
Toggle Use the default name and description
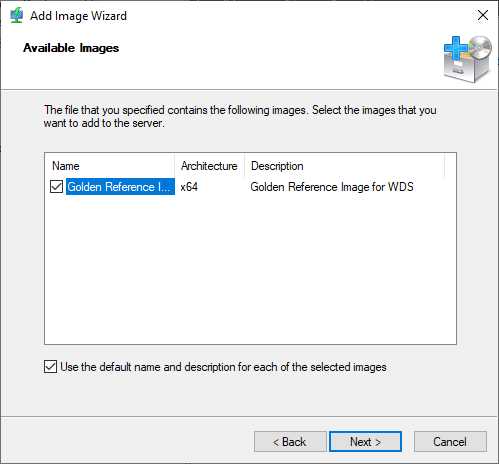point(50,367)
